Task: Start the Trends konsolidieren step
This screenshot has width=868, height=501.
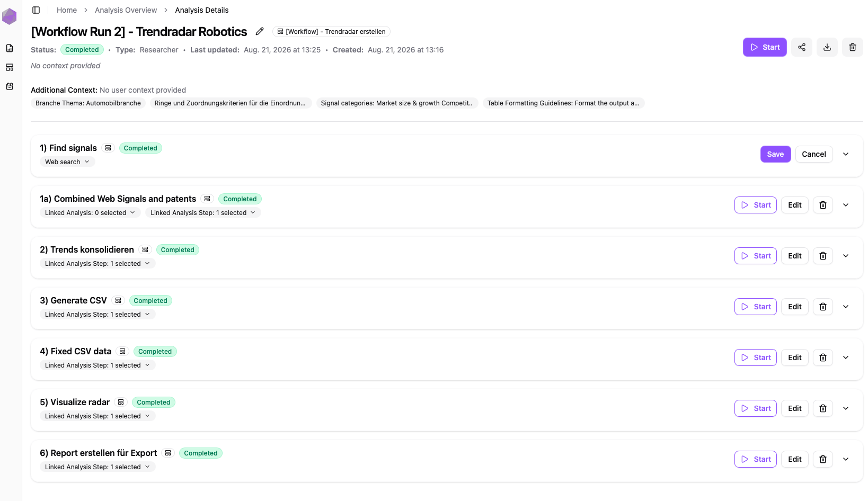Action: coord(756,256)
